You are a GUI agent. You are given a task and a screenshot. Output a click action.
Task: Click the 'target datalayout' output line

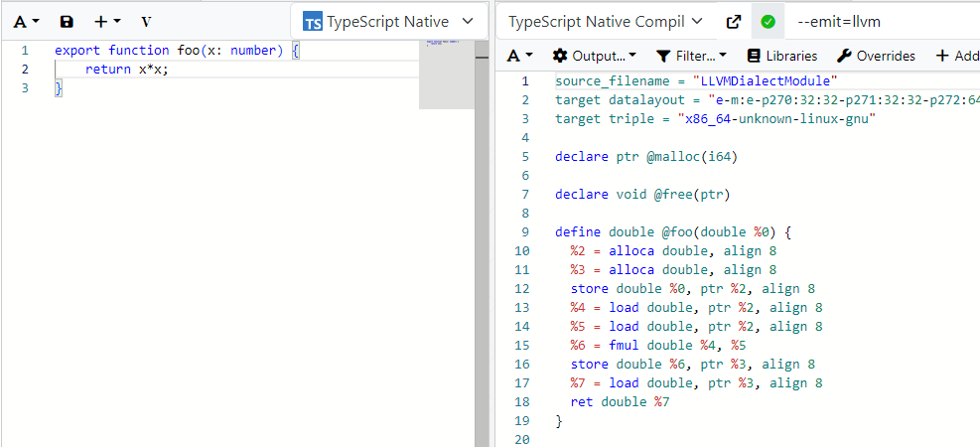click(x=768, y=99)
